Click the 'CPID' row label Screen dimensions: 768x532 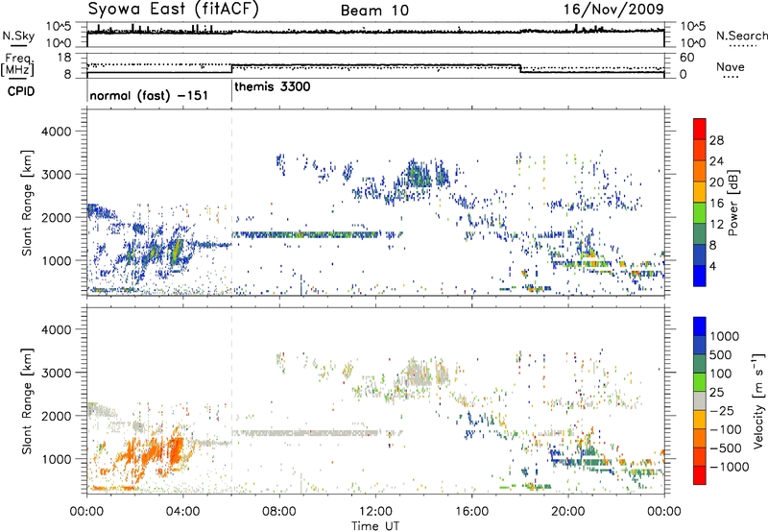(21, 91)
